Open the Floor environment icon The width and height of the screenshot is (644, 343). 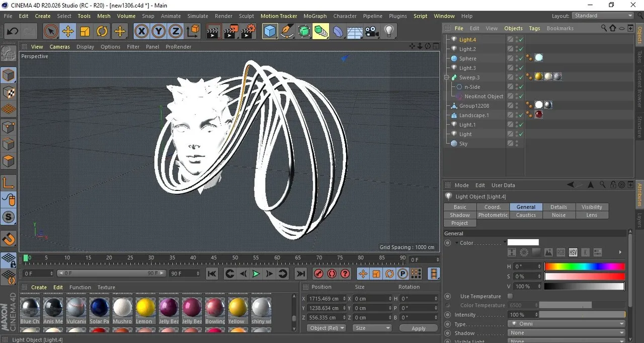tap(355, 32)
